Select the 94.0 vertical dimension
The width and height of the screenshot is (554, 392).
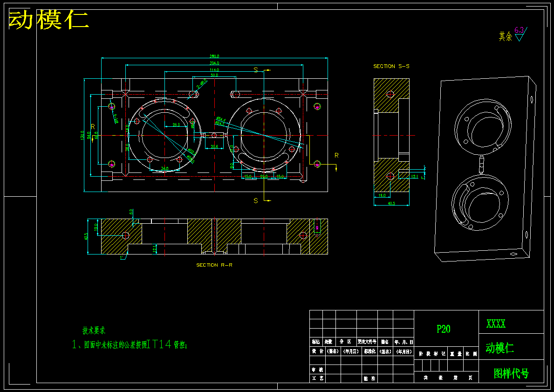tap(89, 135)
